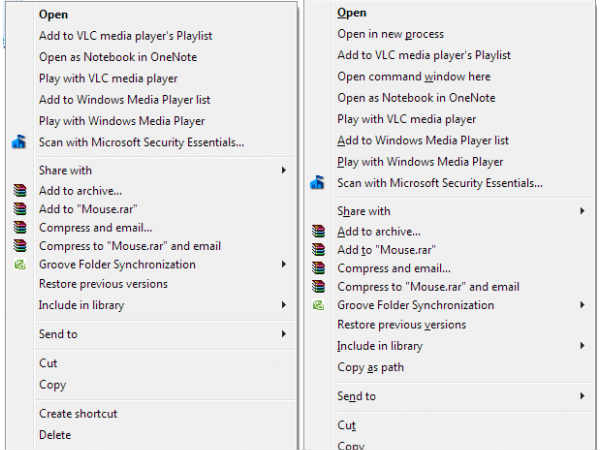This screenshot has height=450, width=600.
Task: Select 'Copy as path' from the menu
Action: pyautogui.click(x=371, y=367)
